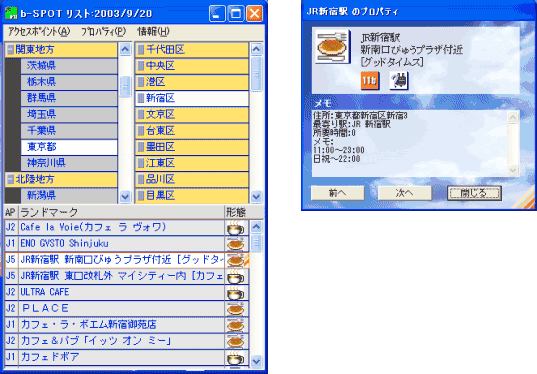537x374 pixels.
Task: Click the train station icon in properties dialog
Action: coord(399,81)
